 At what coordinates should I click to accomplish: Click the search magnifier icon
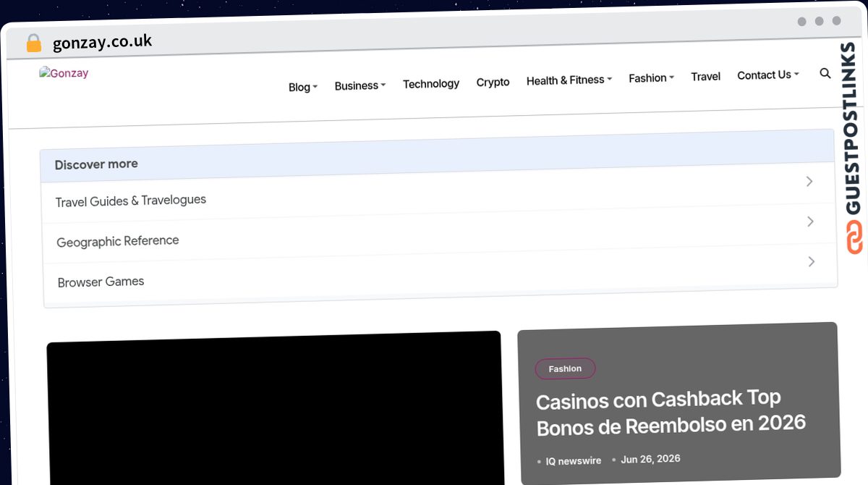(825, 73)
